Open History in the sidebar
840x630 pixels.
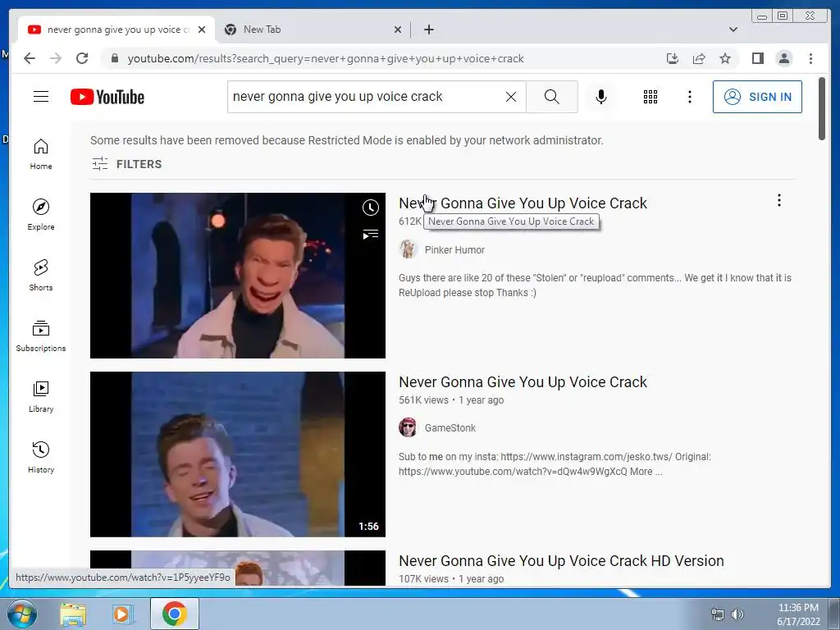click(41, 457)
